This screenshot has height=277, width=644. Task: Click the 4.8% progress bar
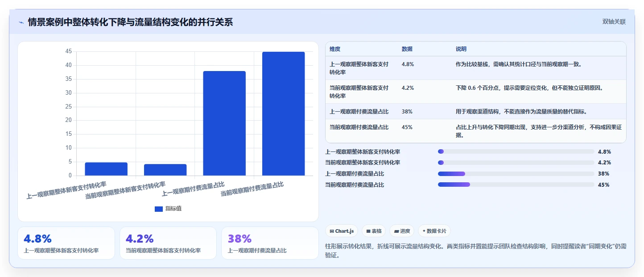click(x=516, y=151)
